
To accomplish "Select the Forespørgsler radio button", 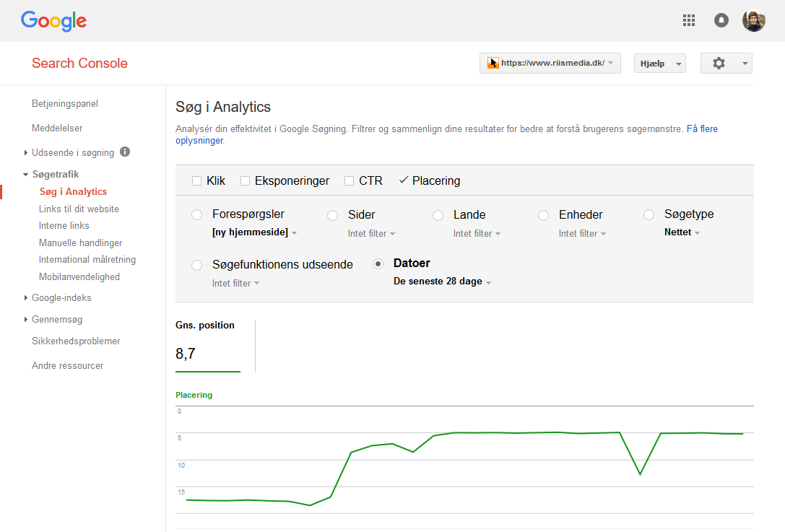I will click(196, 214).
